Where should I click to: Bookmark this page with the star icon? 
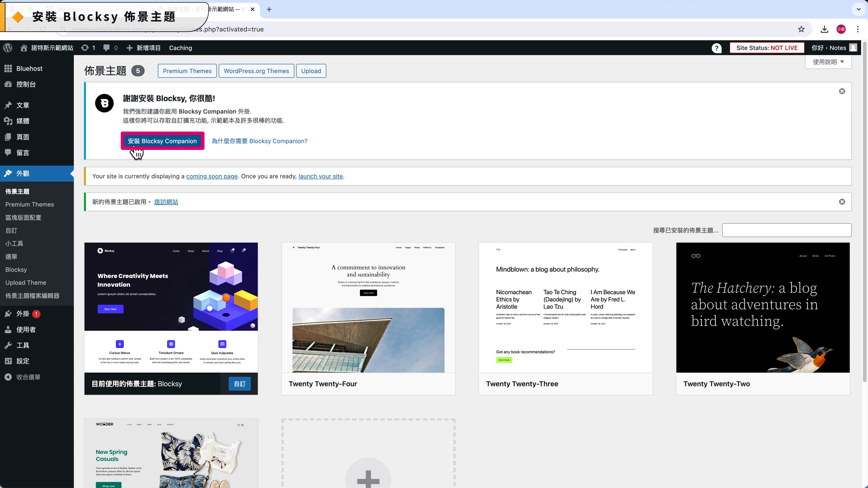click(801, 29)
